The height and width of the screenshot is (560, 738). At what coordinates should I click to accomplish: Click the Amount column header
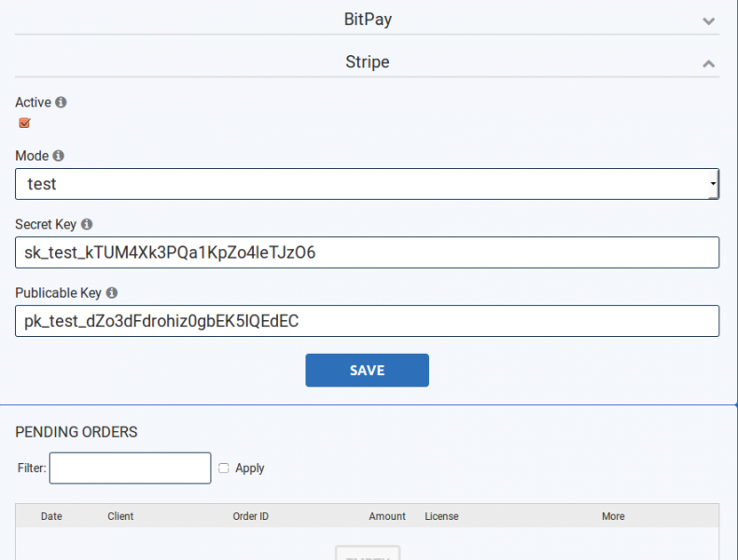point(387,516)
